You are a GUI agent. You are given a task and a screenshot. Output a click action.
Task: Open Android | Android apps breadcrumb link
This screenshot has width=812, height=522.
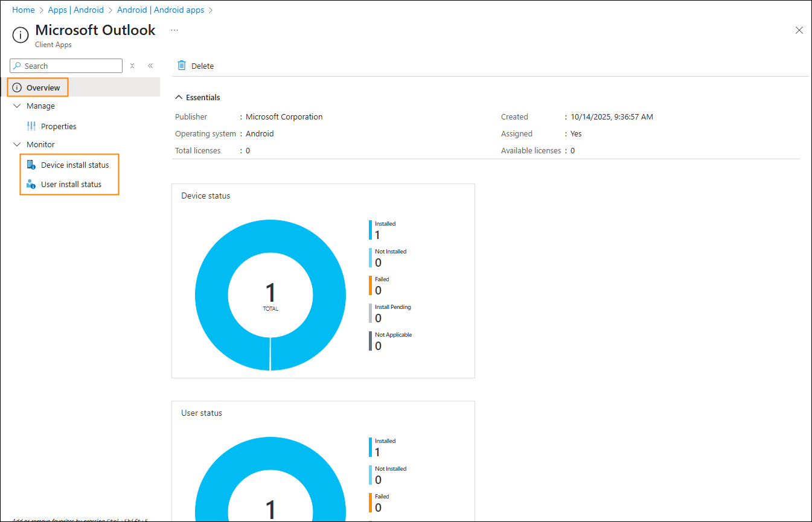click(161, 10)
